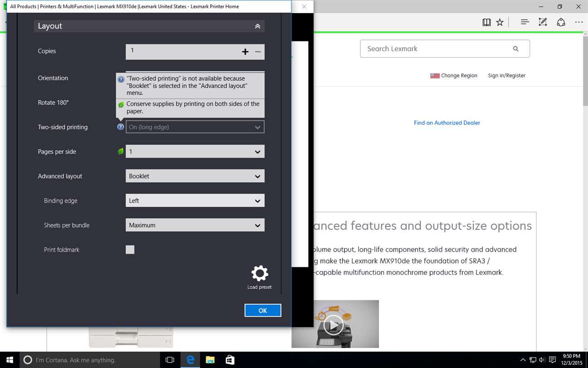
Task: Open Edge reading view icon
Action: [x=486, y=22]
